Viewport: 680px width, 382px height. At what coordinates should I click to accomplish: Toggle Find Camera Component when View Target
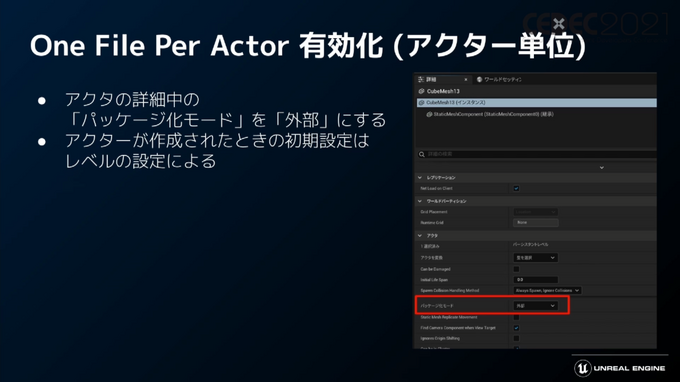coord(516,328)
